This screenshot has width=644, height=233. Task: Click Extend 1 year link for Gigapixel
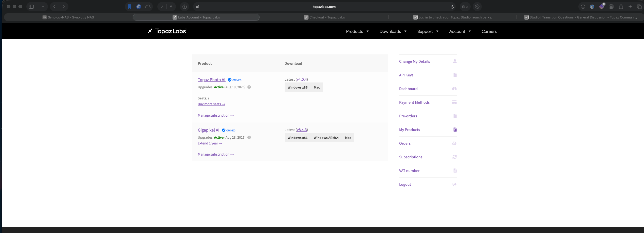coord(210,143)
